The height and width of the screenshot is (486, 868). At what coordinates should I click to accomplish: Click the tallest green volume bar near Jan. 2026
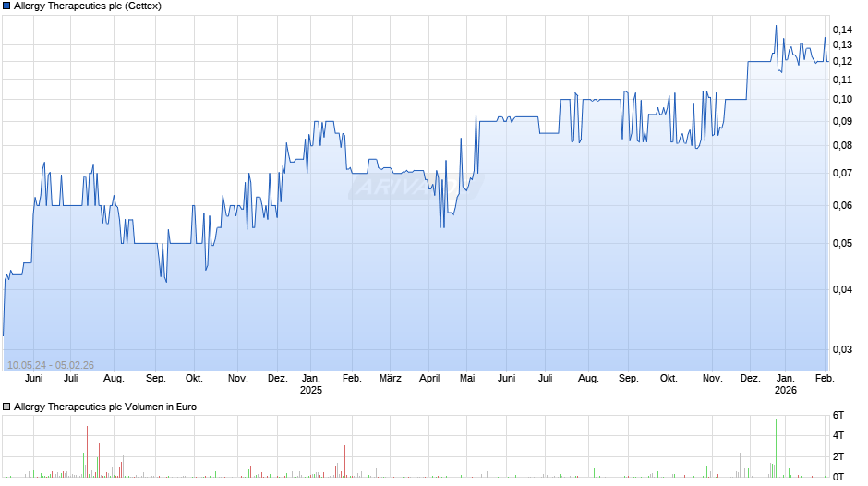point(776,448)
